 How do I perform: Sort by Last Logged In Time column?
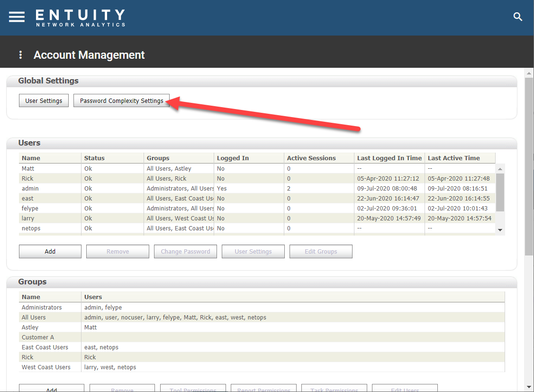[x=389, y=158]
